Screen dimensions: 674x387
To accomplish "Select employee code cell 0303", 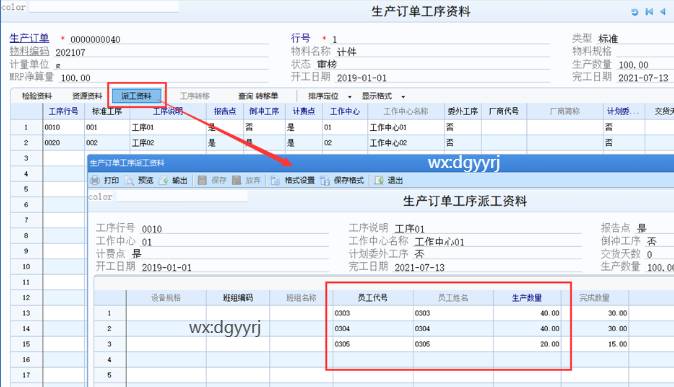I will (x=373, y=313).
